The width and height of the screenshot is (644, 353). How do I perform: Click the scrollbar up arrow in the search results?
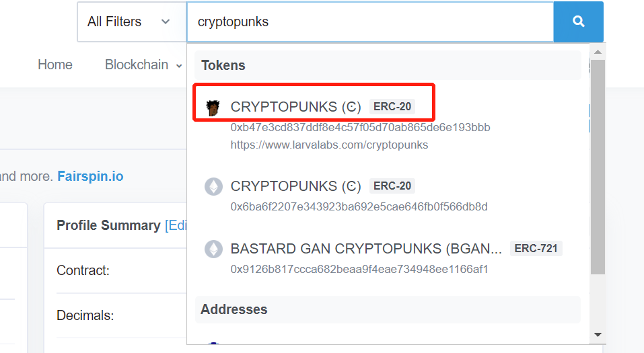(x=598, y=52)
